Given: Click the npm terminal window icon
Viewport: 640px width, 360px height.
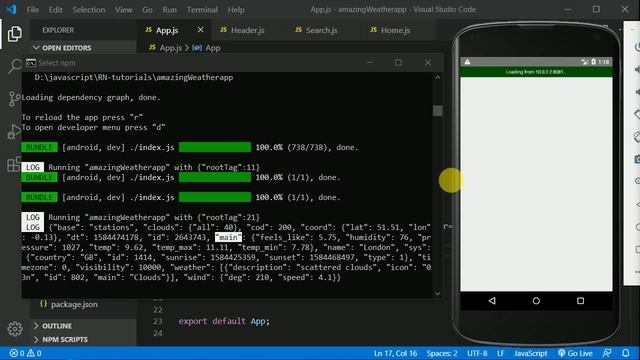Looking at the screenshot, I should pyautogui.click(x=31, y=63).
